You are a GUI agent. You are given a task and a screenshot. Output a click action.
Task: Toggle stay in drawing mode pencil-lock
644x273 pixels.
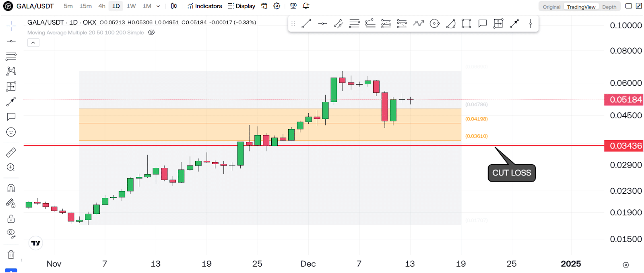[11, 203]
